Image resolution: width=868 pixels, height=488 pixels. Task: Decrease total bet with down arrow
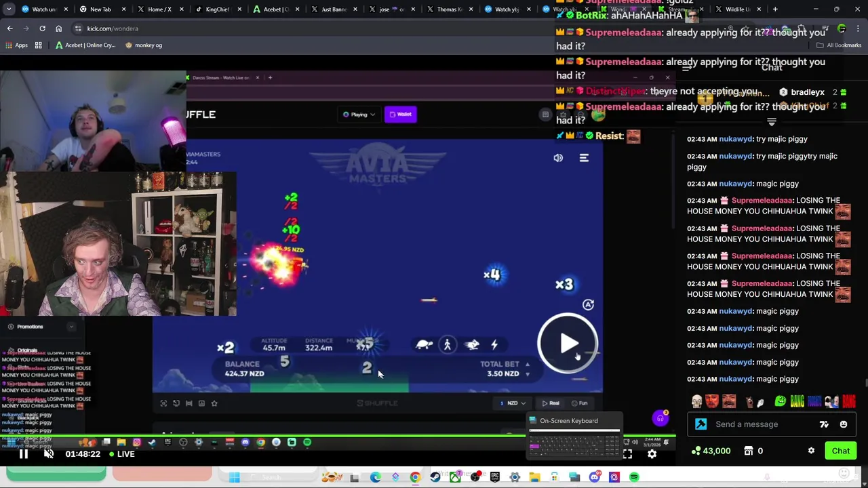pos(527,374)
